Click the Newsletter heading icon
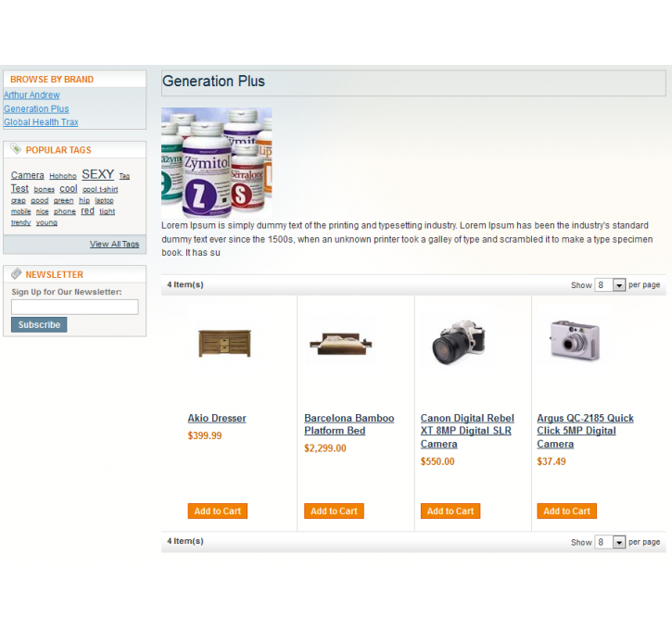672x630 pixels. (x=17, y=273)
